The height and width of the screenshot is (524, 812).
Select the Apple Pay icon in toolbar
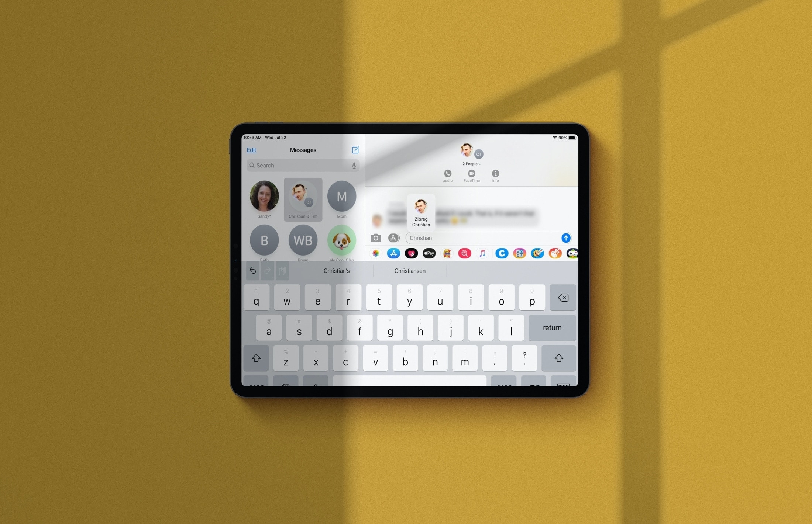pyautogui.click(x=429, y=254)
